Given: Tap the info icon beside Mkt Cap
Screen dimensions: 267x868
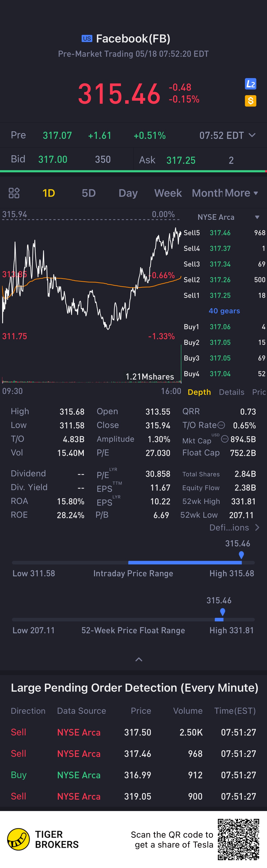Looking at the screenshot, I should 225,439.
